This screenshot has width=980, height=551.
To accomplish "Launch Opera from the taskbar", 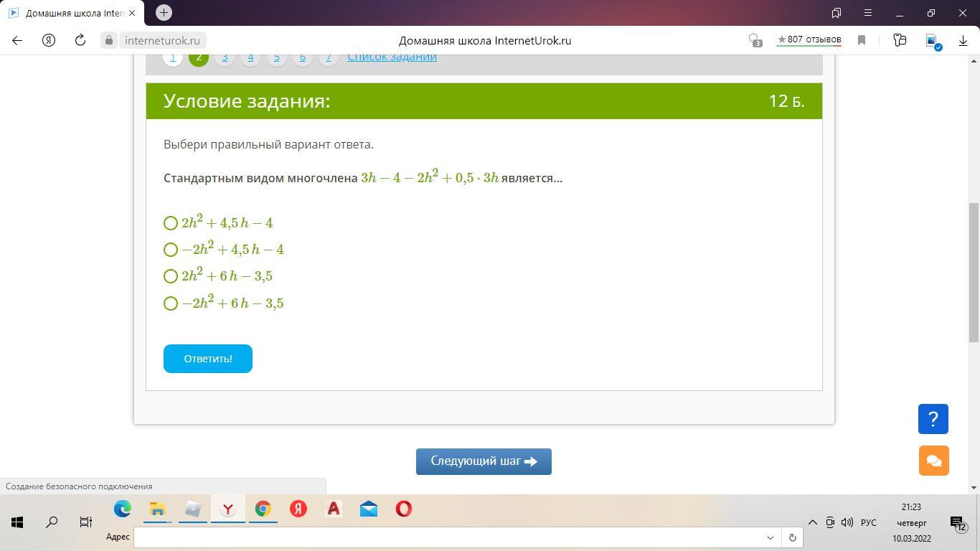I will (404, 509).
